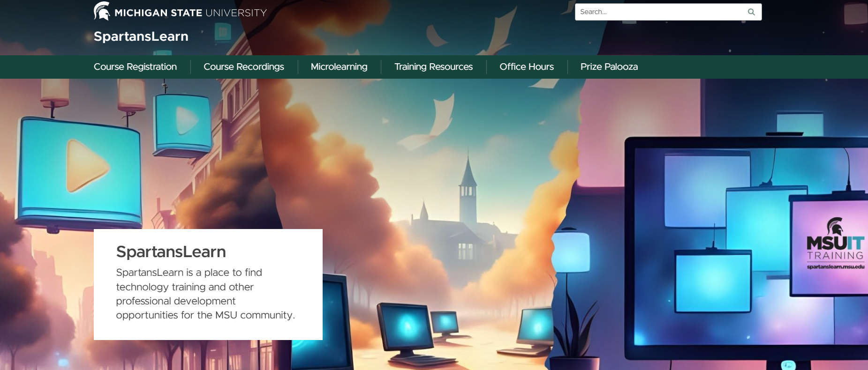
Task: Navigate to Office Hours
Action: [527, 67]
